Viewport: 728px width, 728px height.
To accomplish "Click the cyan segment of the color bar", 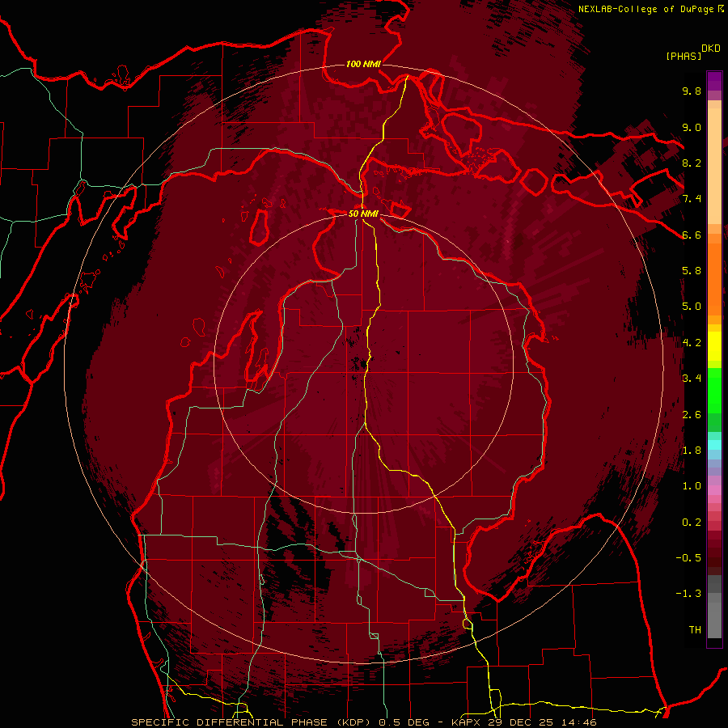I will pyautogui.click(x=714, y=444).
